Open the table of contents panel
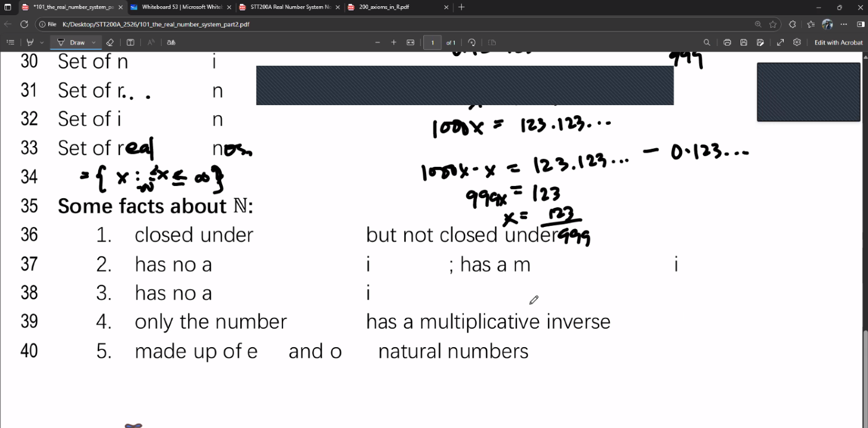 click(x=10, y=43)
